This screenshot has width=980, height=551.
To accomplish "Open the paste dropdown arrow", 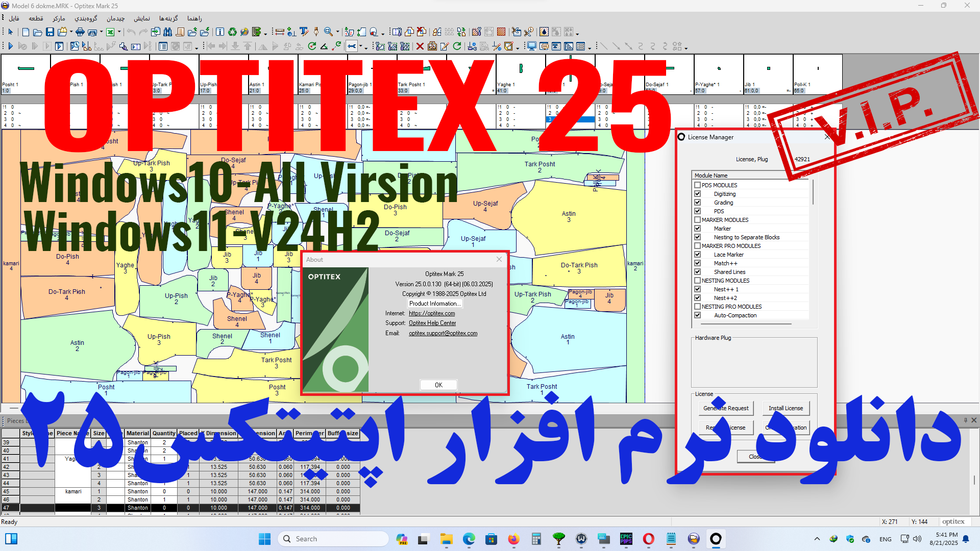I will point(71,32).
